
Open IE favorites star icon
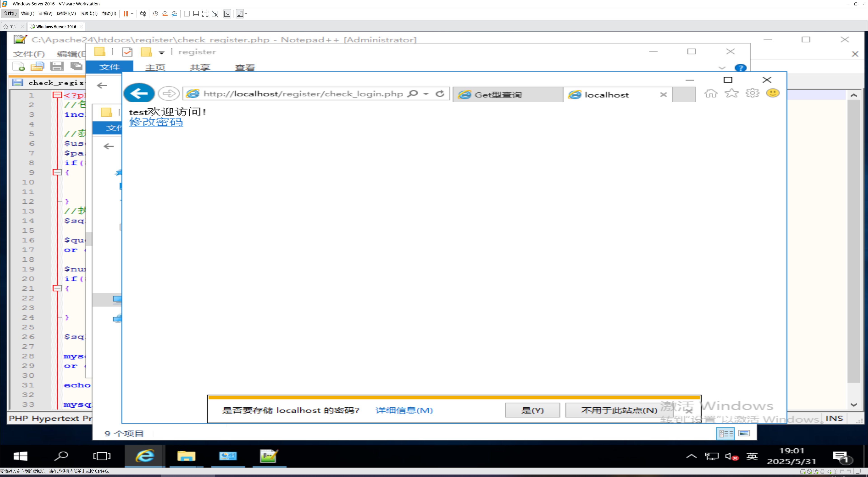pyautogui.click(x=731, y=93)
